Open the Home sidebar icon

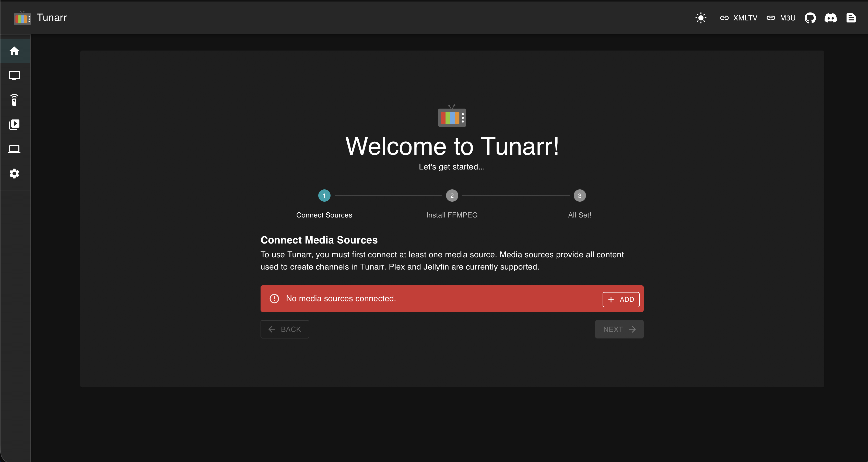[x=14, y=51]
